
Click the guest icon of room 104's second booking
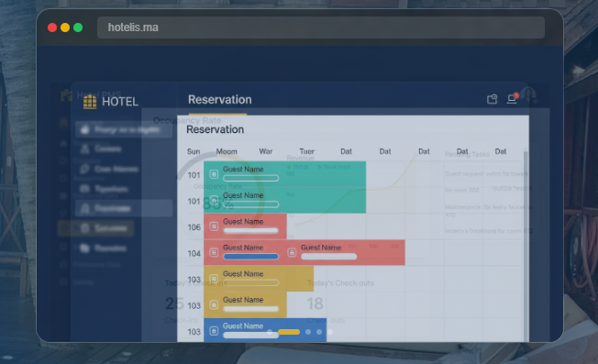click(x=292, y=252)
